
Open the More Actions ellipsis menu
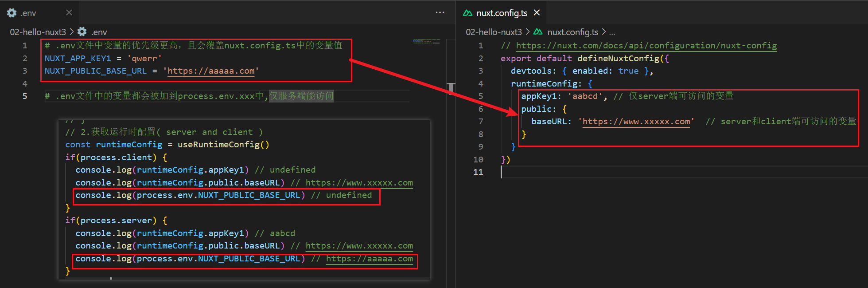(x=440, y=12)
